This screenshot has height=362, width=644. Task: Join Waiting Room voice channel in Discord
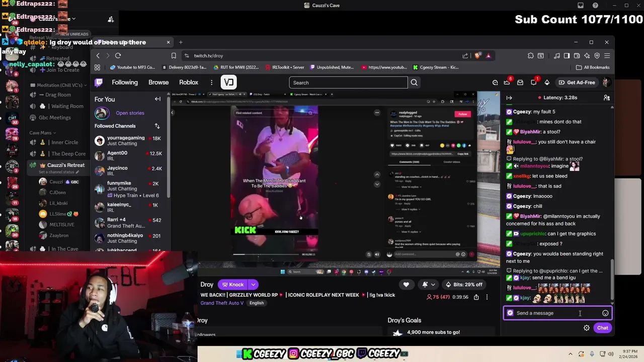(58, 106)
